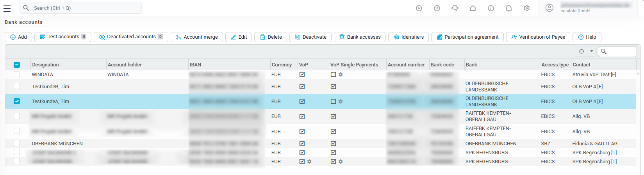644x175 pixels.
Task: Open the hamburger navigation menu
Action: 7,8
